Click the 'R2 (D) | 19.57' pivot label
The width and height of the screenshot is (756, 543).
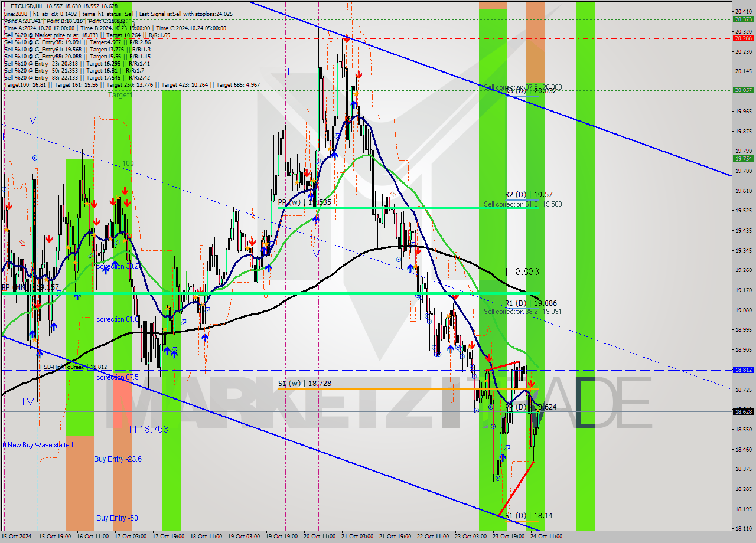[529, 194]
